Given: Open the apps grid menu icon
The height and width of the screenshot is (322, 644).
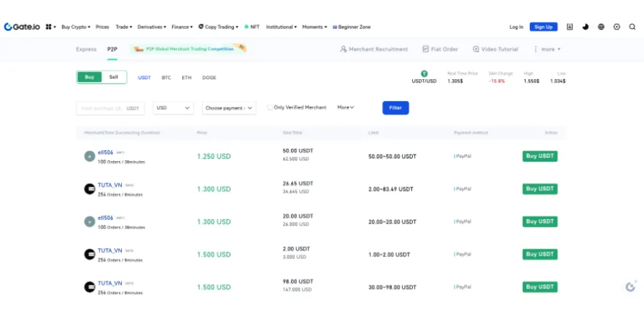Looking at the screenshot, I should [49, 27].
